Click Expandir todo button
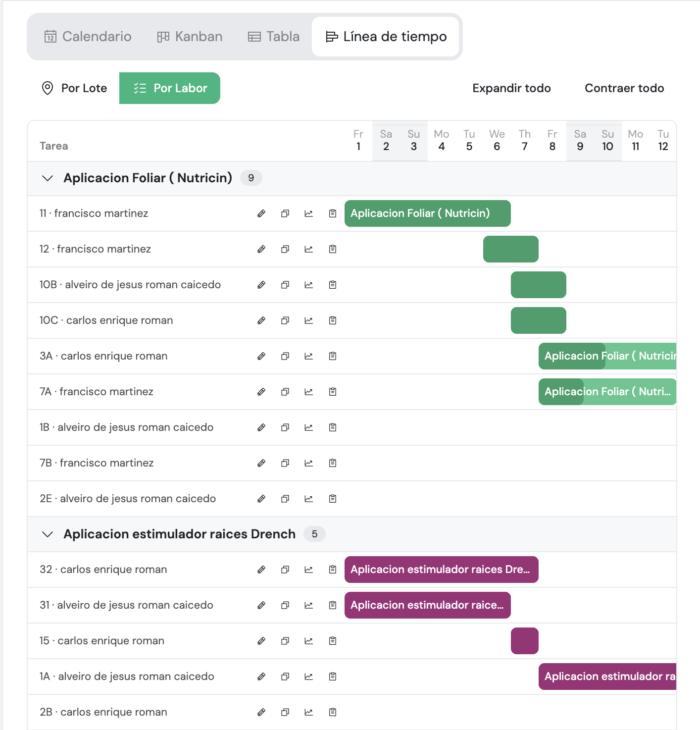 point(511,88)
